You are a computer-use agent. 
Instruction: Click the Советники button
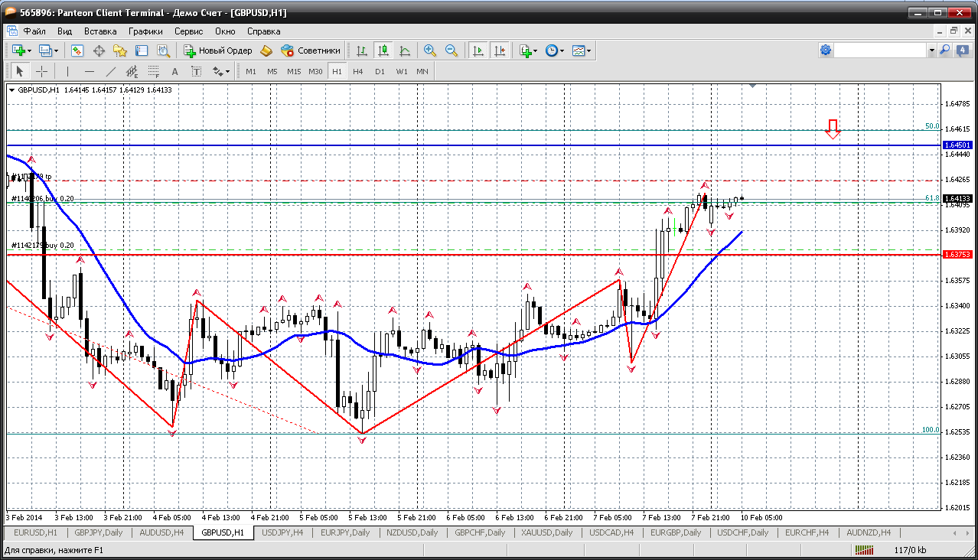311,50
